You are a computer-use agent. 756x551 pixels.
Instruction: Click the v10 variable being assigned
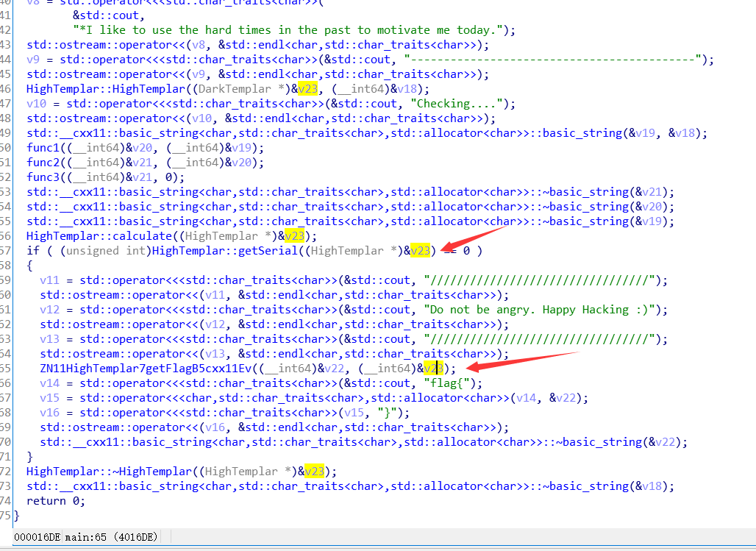[x=34, y=104]
